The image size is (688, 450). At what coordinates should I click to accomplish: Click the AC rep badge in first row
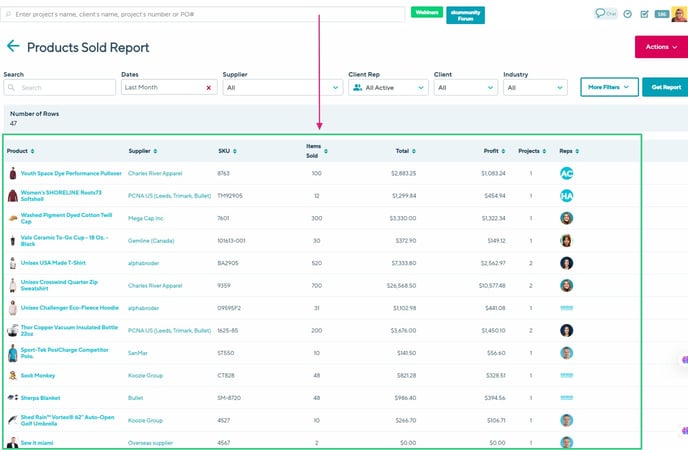[566, 173]
